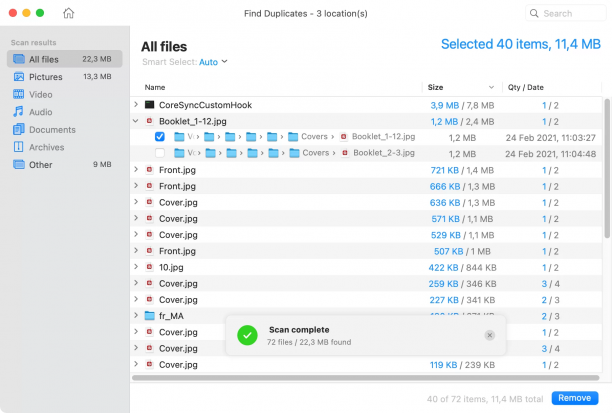Click the magnifier icon in search box
Screen dimensions: 612x413
coord(534,13)
